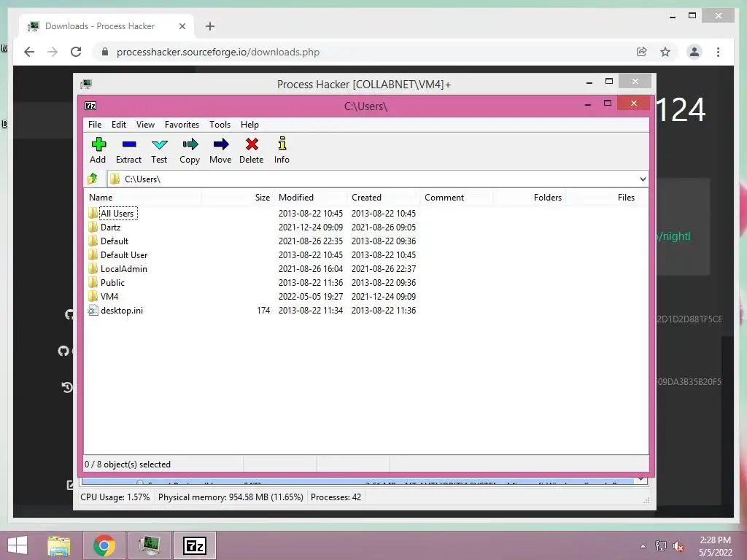Select the VM4 folder
Image resolution: width=747 pixels, height=560 pixels.
pos(109,297)
